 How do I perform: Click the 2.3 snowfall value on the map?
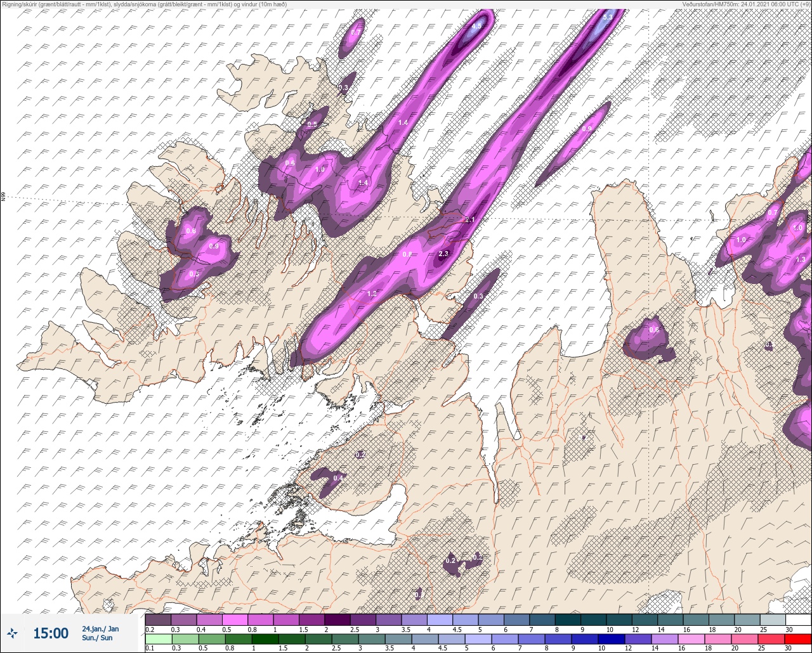443,254
